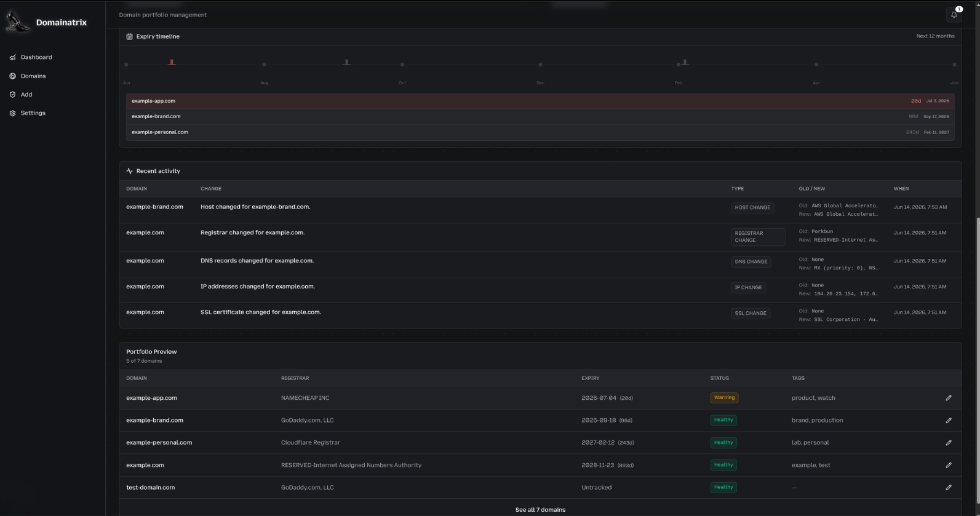Viewport: 980px width, 516px height.
Task: Click the 2028-11-23 expiry date
Action: pos(597,466)
